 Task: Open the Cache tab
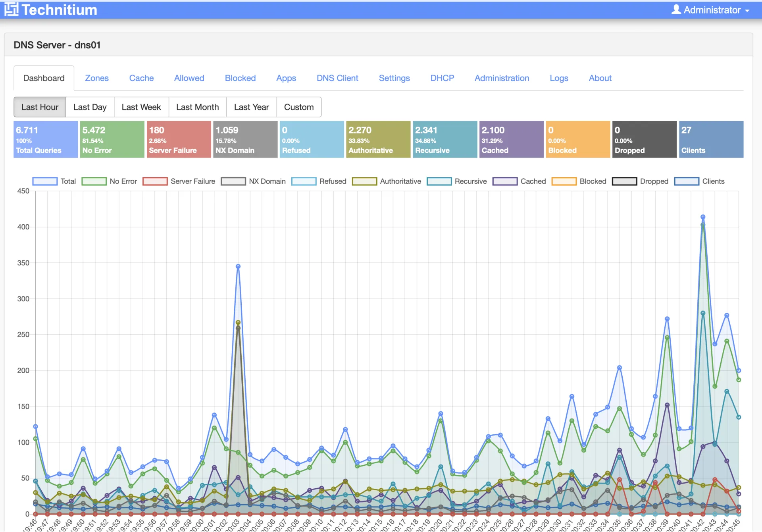click(x=141, y=78)
